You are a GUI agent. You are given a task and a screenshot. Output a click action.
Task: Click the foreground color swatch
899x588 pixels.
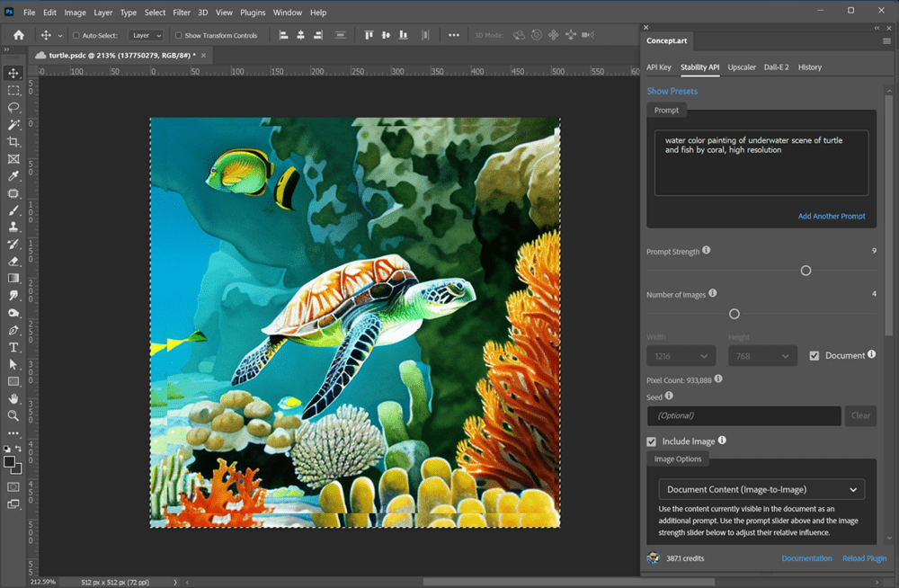pos(10,462)
